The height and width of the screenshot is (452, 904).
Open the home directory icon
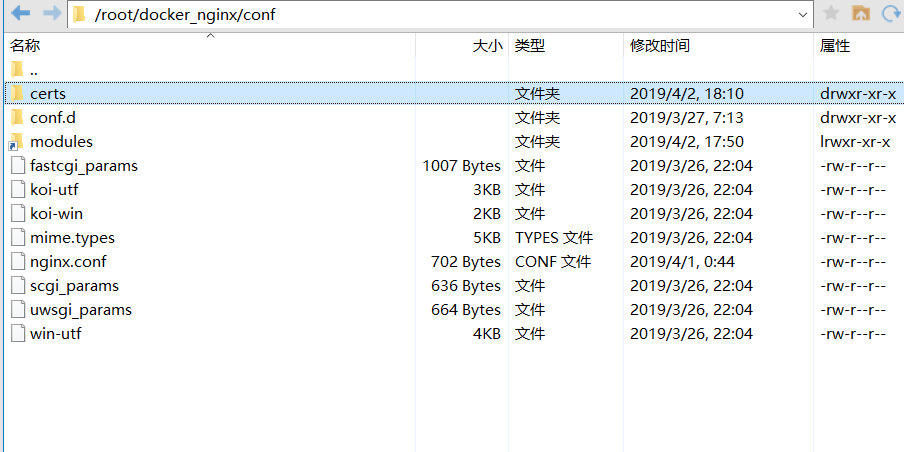pyautogui.click(x=861, y=13)
